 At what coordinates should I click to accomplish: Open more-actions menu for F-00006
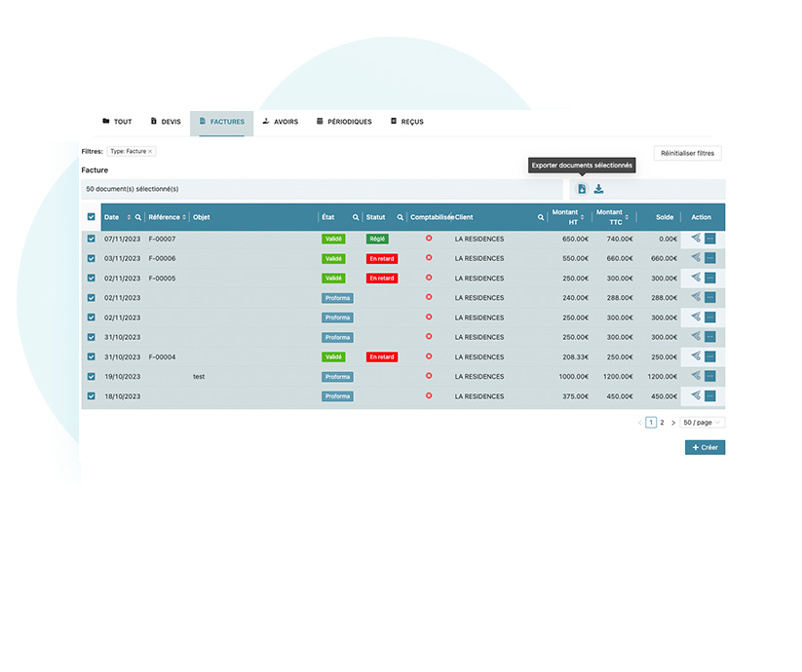710,258
